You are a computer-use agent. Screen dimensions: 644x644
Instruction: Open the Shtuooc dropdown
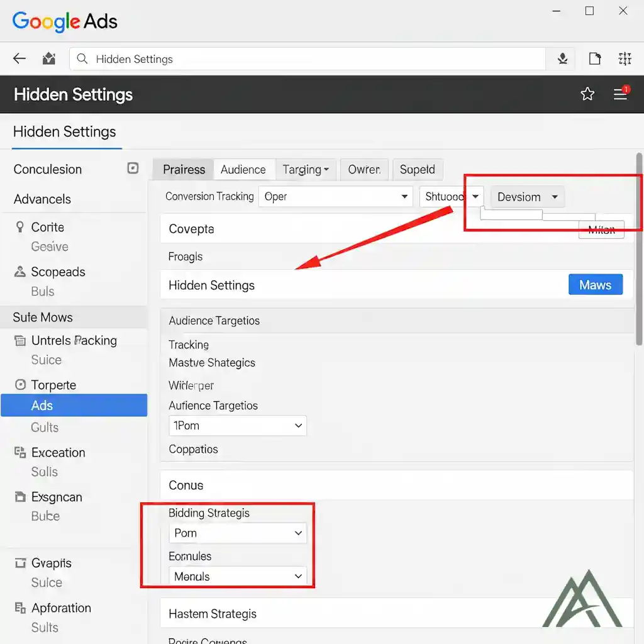[451, 196]
